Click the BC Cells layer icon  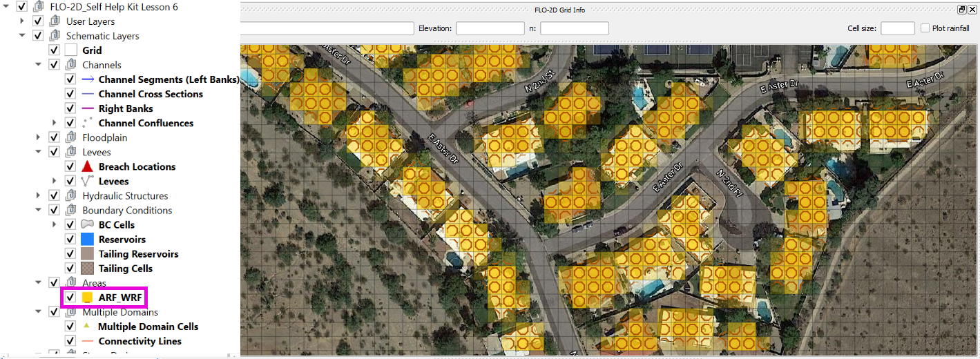coord(87,225)
